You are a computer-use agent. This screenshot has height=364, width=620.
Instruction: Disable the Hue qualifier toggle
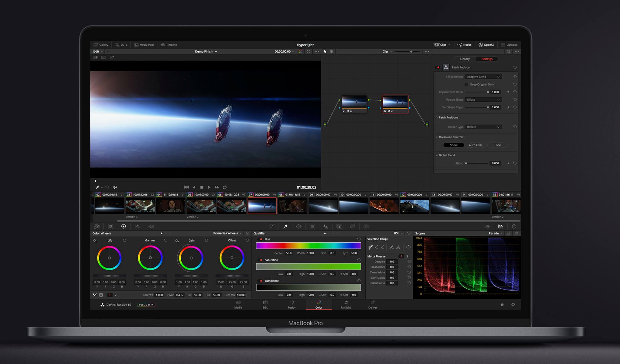(x=261, y=239)
